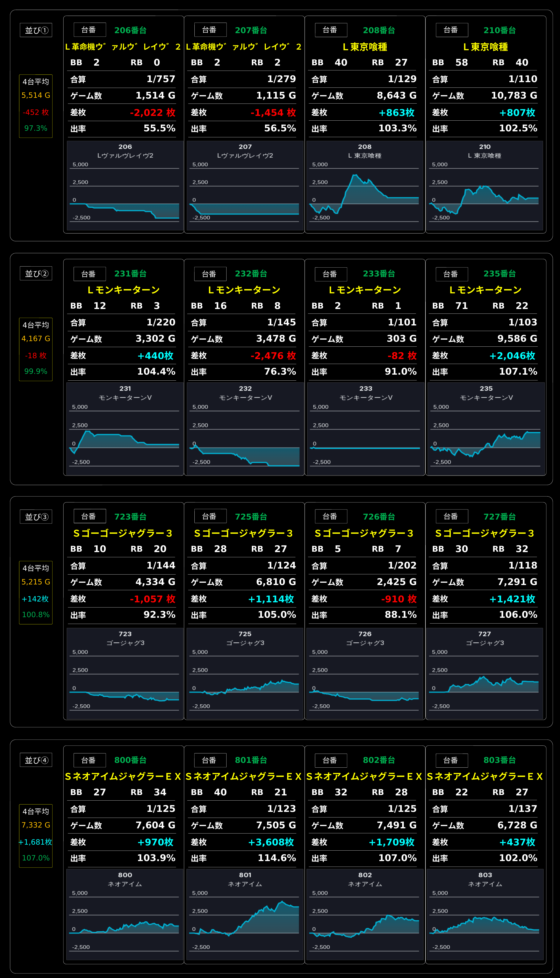
Task: Select machine number 801番台
Action: click(251, 760)
